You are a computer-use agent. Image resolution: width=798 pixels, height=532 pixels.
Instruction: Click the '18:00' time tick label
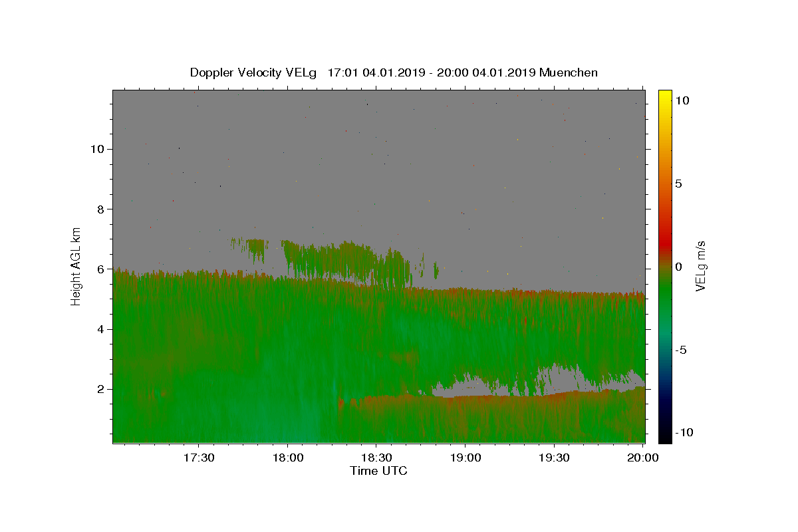pos(288,458)
